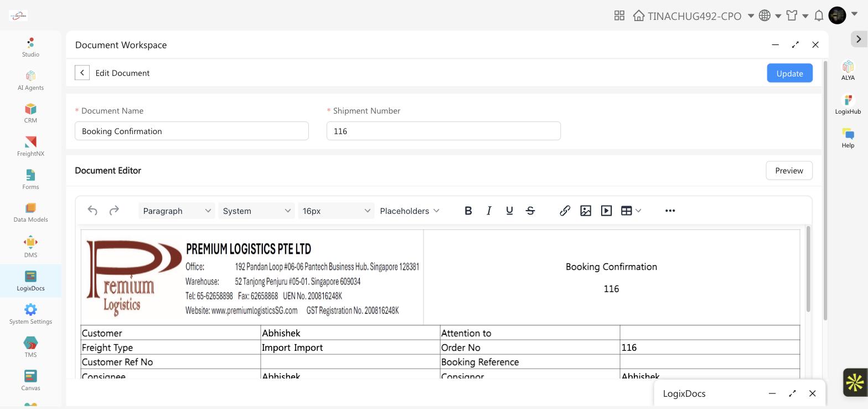Open the TMS module
Viewport: 868px width, 409px height.
[x=30, y=347]
